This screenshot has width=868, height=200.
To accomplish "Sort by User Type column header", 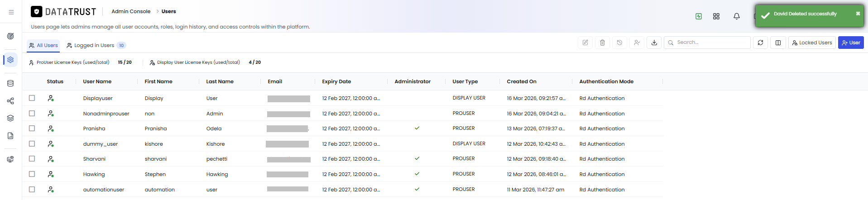I will (x=465, y=81).
